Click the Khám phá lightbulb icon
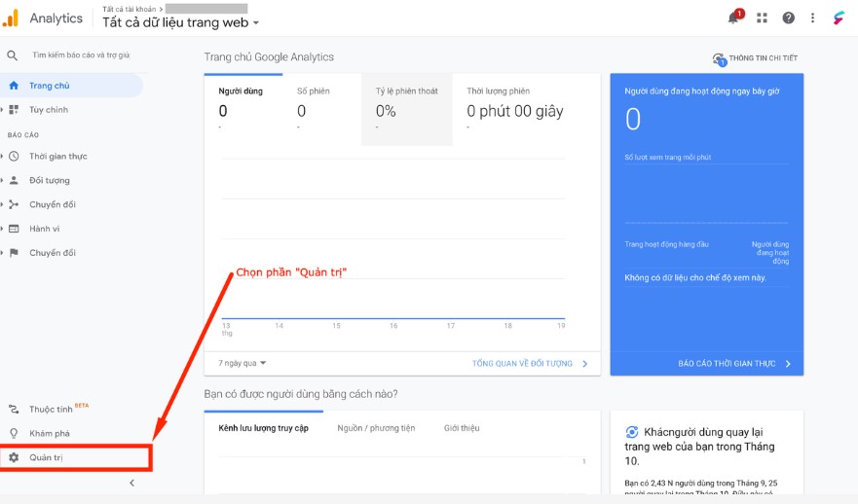This screenshot has width=858, height=504. pyautogui.click(x=14, y=434)
